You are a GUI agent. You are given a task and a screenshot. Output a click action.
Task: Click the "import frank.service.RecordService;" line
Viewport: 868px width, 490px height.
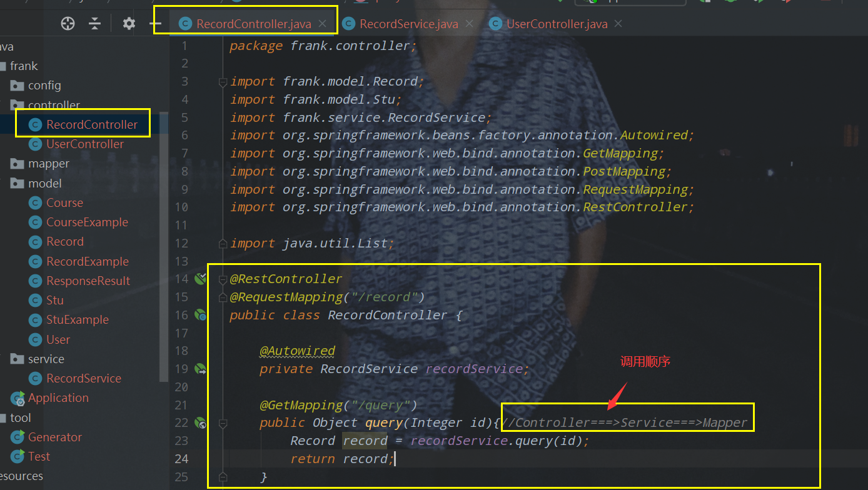coord(361,117)
